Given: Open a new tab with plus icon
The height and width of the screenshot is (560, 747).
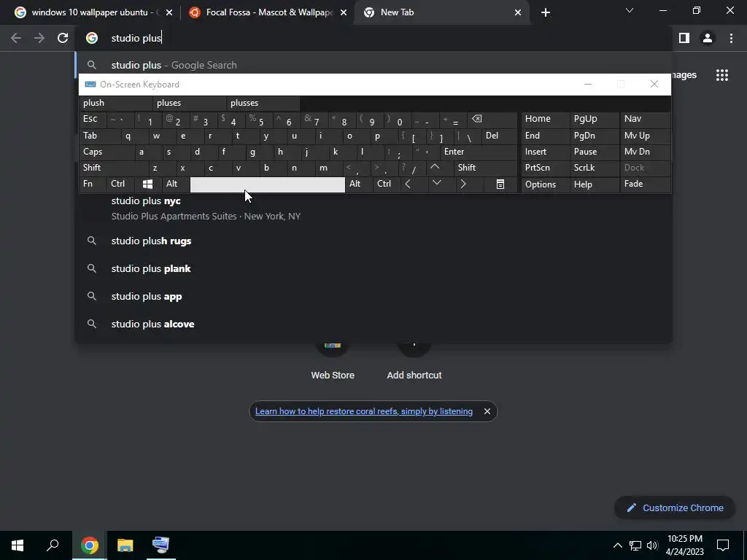Looking at the screenshot, I should pyautogui.click(x=546, y=12).
